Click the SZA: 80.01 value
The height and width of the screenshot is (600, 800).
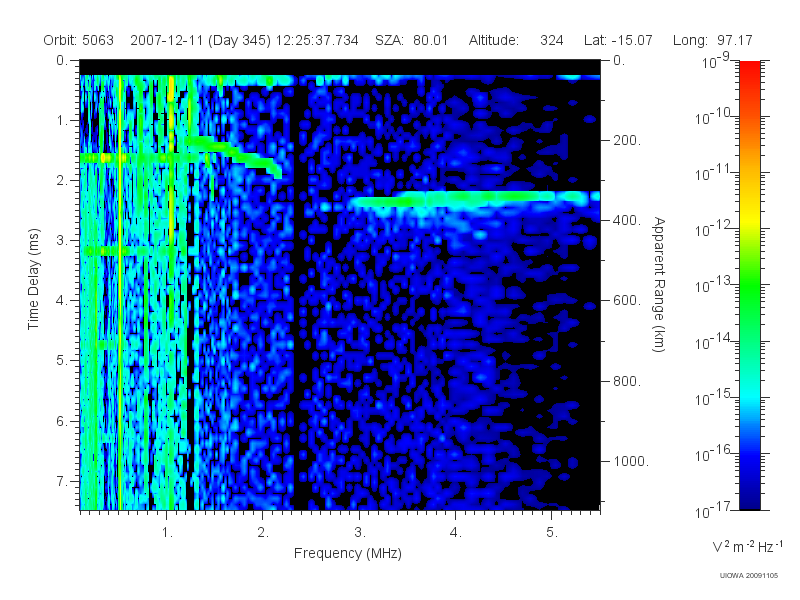click(411, 40)
